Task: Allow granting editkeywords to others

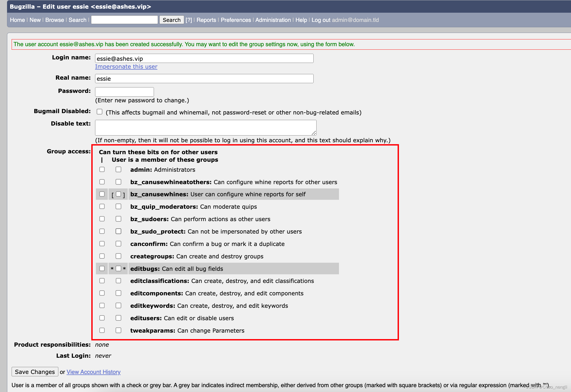Action: point(102,306)
